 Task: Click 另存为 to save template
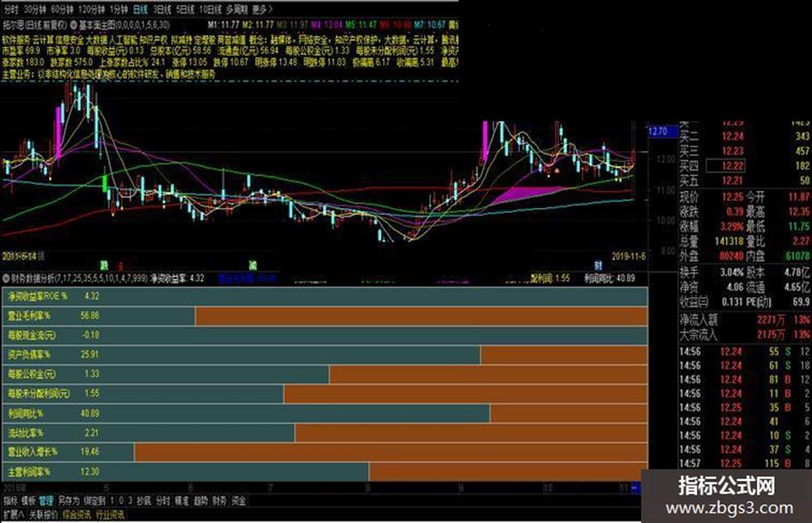(x=69, y=501)
